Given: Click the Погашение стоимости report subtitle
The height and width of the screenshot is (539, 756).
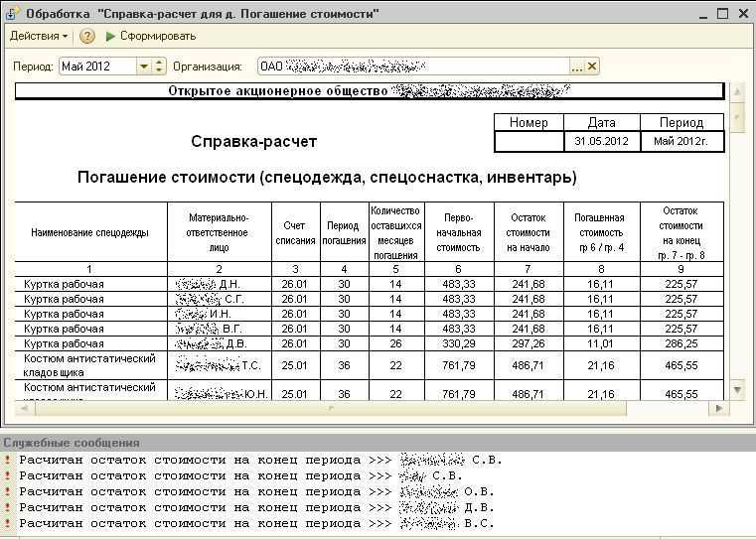Looking at the screenshot, I should 327,178.
